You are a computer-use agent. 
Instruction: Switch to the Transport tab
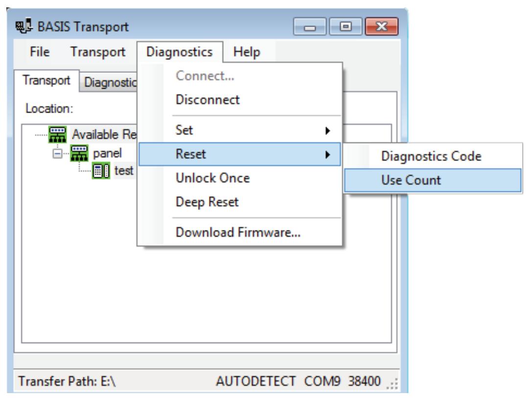46,81
